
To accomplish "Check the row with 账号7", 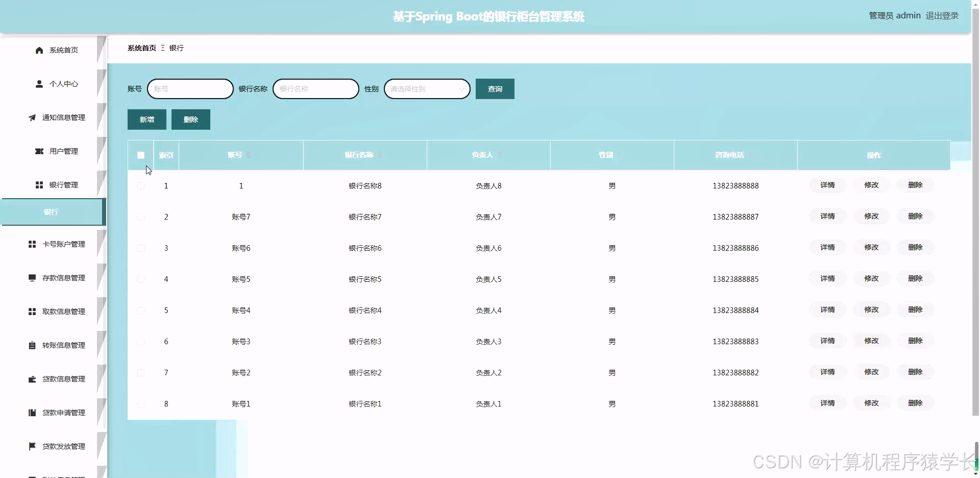I will point(141,217).
